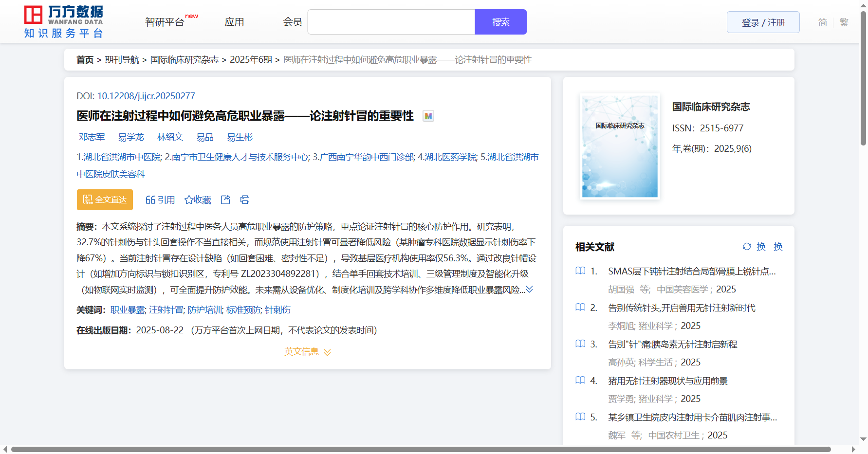Click the 全文直达 button
The height and width of the screenshot is (454, 868).
pos(105,200)
